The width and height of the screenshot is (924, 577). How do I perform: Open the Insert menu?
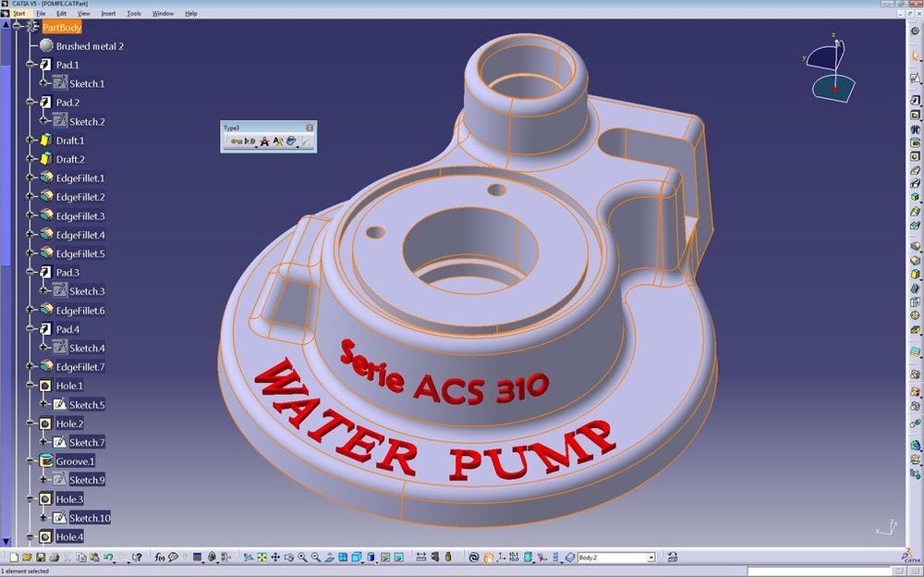tap(107, 13)
